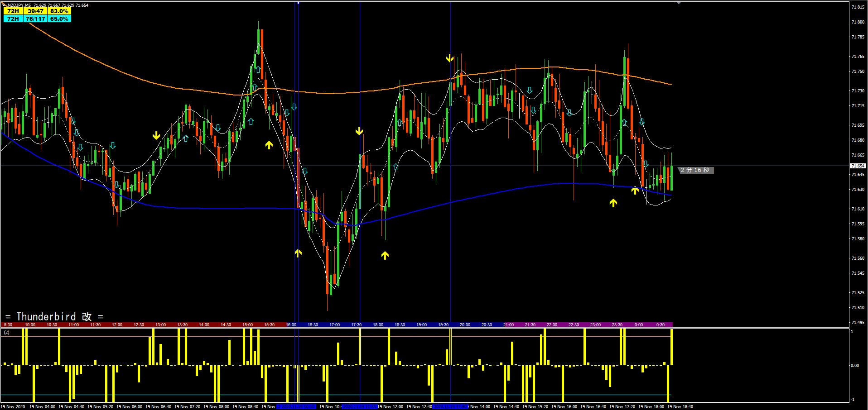Click the cyan 65.0% win rate box
The height and width of the screenshot is (410, 868).
(59, 19)
